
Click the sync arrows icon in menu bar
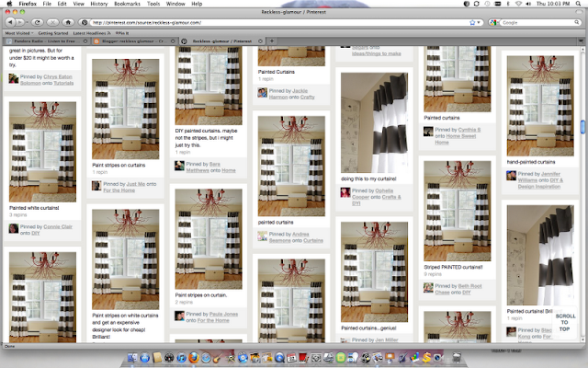(477, 4)
